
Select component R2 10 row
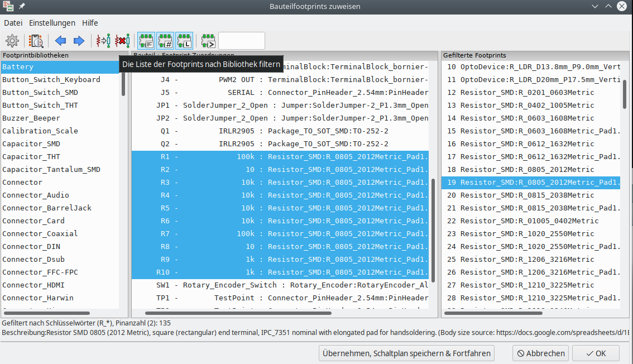point(280,170)
